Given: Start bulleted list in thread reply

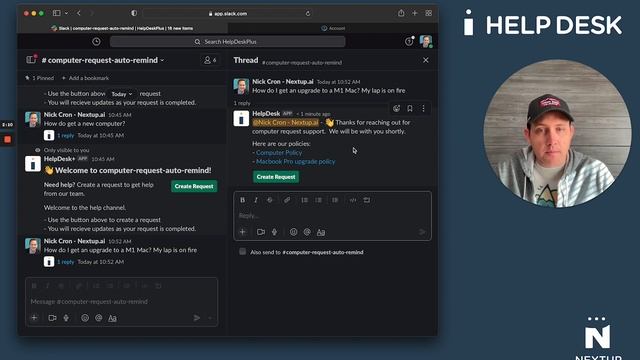Looking at the screenshot, I should tap(318, 200).
